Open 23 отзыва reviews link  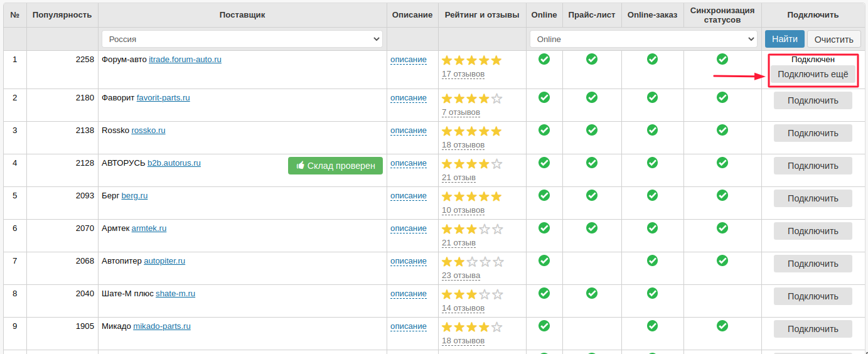(x=461, y=276)
